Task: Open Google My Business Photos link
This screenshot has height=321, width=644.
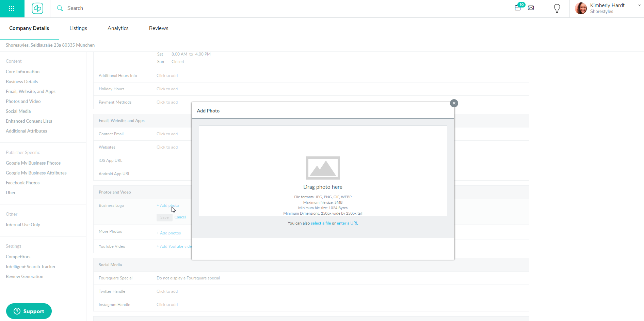Action: (33, 163)
